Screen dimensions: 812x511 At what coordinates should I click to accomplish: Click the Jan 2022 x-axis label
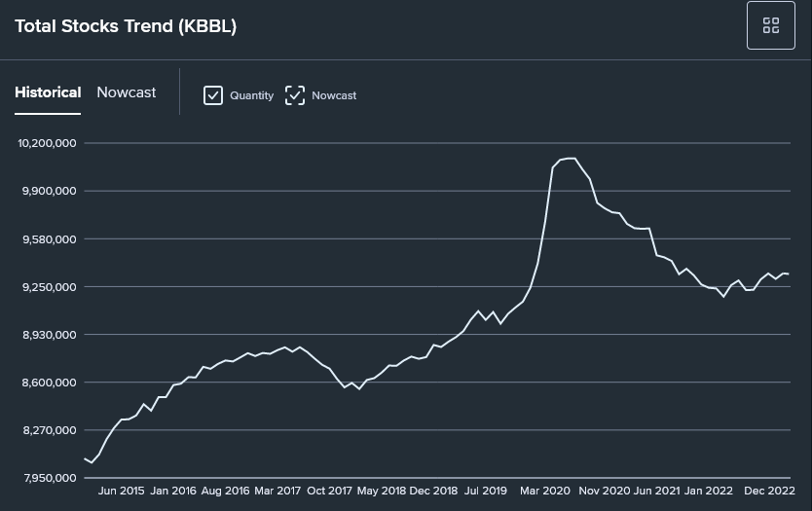pyautogui.click(x=709, y=491)
